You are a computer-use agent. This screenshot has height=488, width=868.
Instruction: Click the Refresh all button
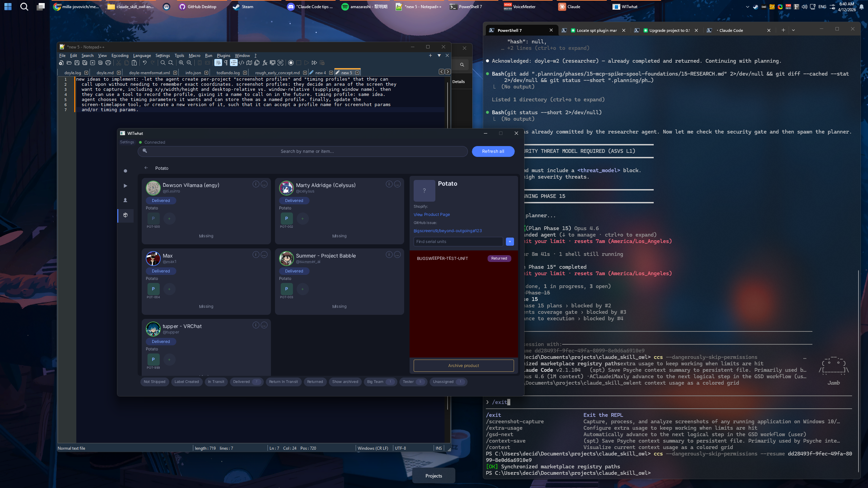493,151
